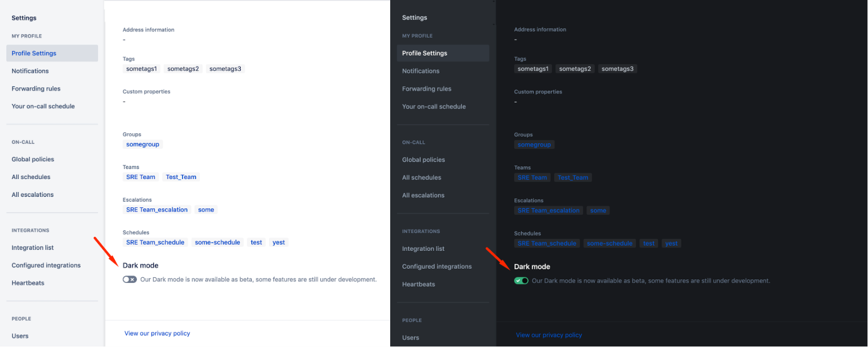Screen dimensions: 868x347
Task: Click the sometags1 tag in dark theme
Action: pyautogui.click(x=533, y=69)
